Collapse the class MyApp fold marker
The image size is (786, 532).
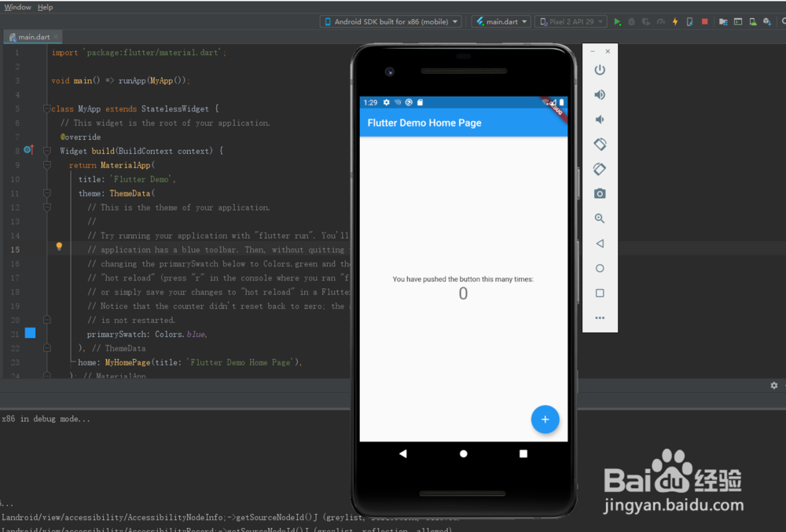click(46, 108)
